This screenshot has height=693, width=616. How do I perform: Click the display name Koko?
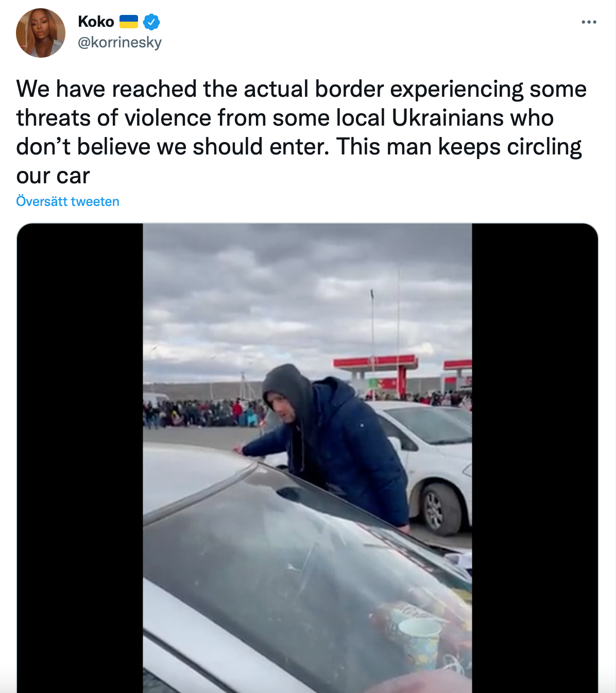pos(96,22)
